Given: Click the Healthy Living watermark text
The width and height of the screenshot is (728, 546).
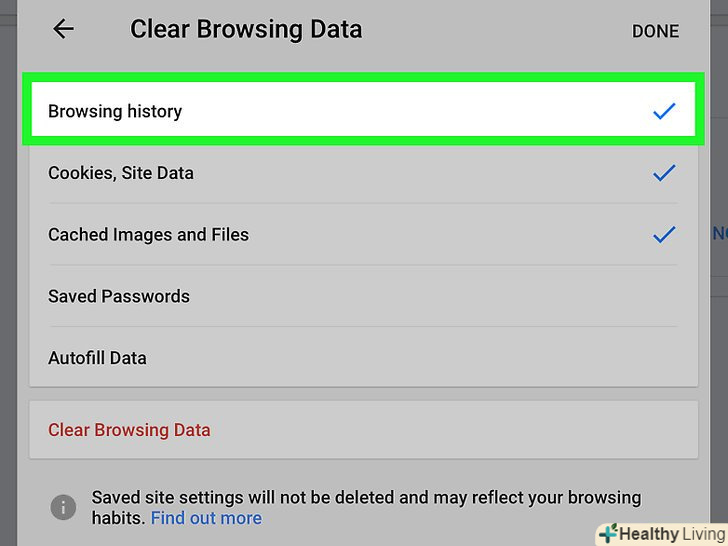Looking at the screenshot, I should pos(672,534).
